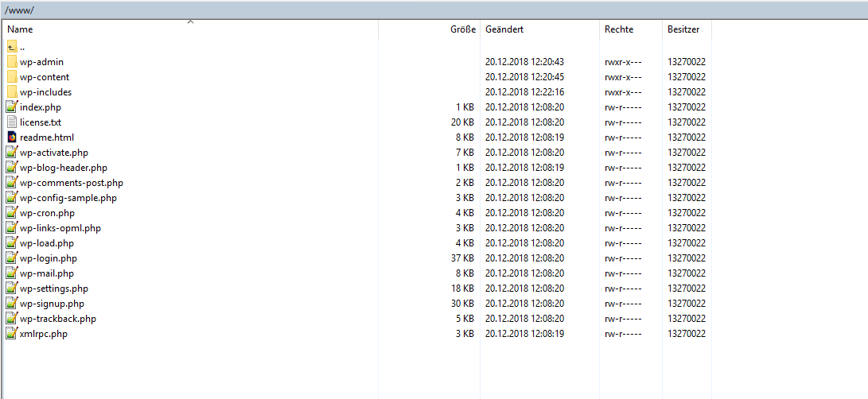Click the xmlrpc.php file icon

12,334
